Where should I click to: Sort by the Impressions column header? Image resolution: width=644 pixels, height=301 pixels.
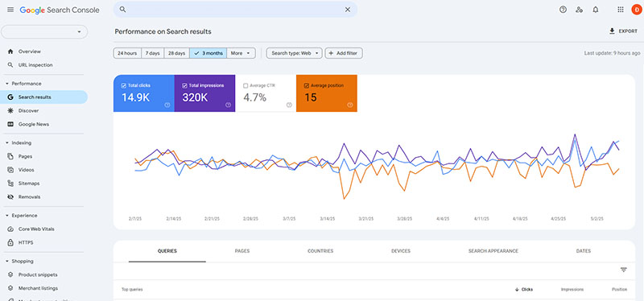(572, 290)
